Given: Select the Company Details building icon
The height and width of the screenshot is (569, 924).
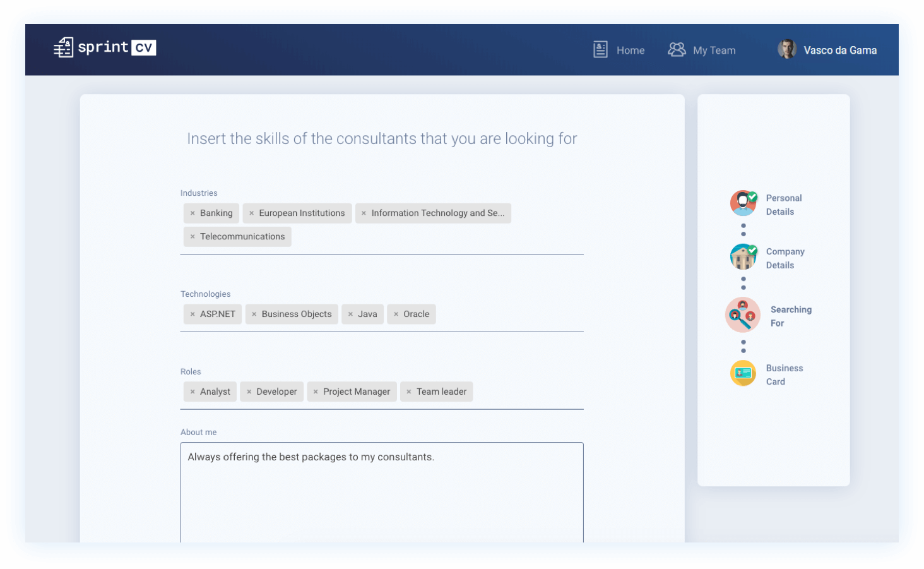Looking at the screenshot, I should [x=743, y=256].
